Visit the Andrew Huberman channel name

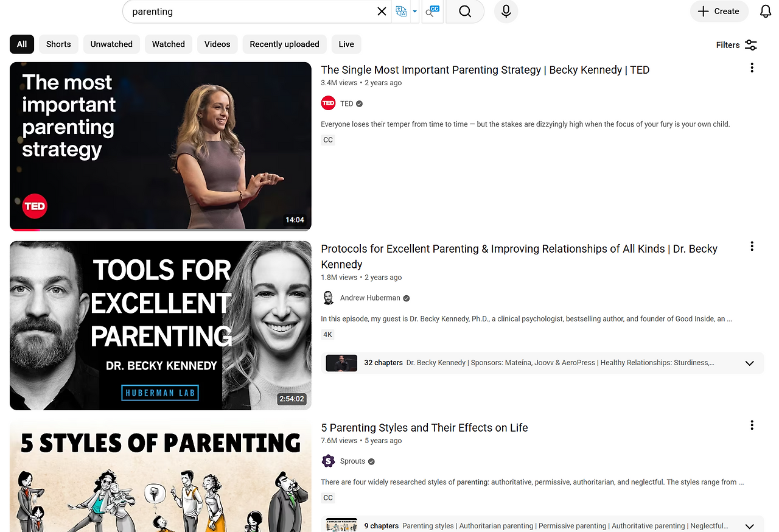point(370,298)
